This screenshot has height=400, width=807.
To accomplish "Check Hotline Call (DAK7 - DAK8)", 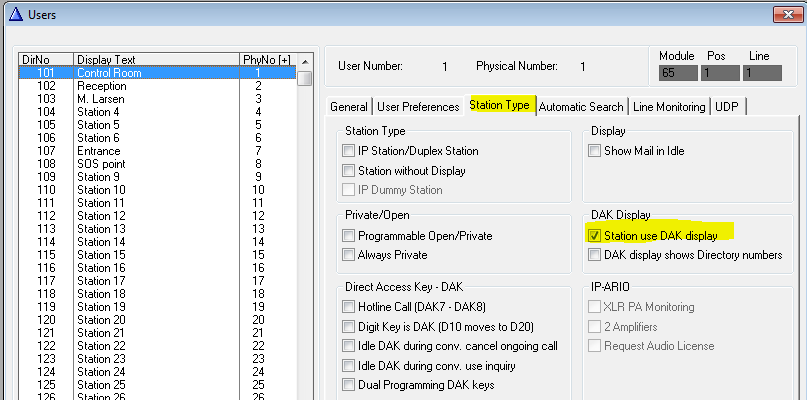I will [349, 307].
